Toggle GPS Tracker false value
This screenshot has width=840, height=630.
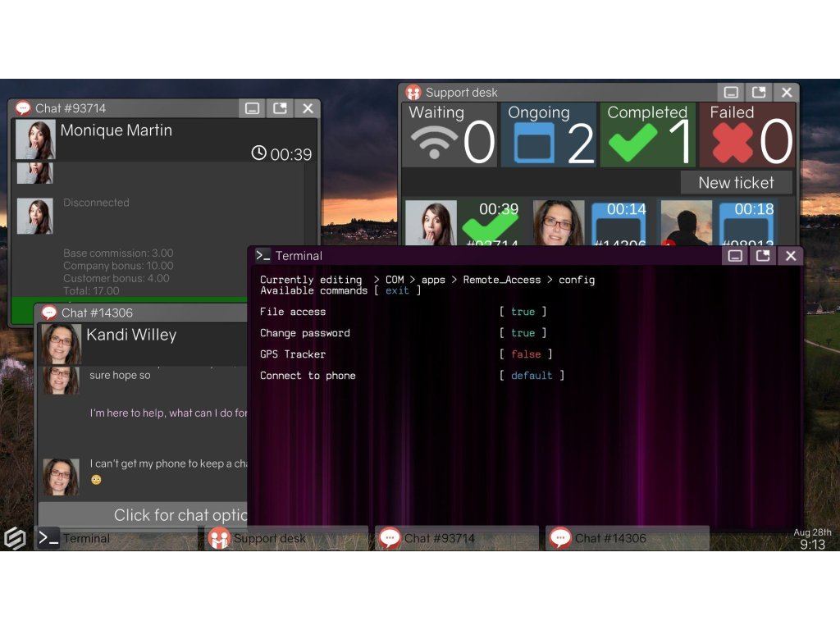pyautogui.click(x=526, y=354)
